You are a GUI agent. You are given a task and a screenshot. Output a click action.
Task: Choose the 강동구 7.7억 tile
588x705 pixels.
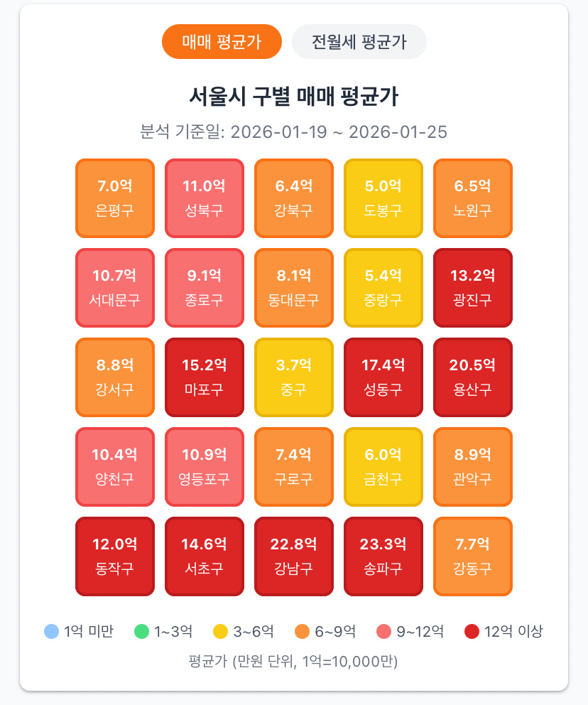click(x=472, y=556)
